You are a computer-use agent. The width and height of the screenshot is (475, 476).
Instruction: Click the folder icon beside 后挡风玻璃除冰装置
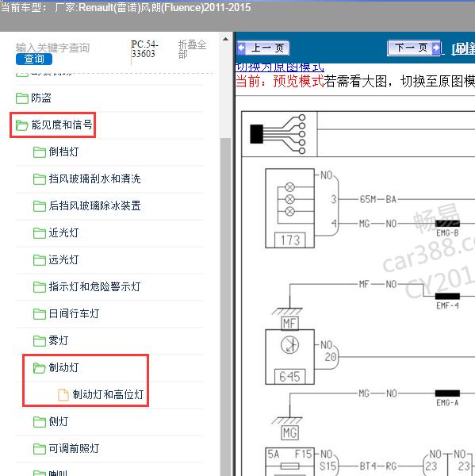tap(40, 206)
